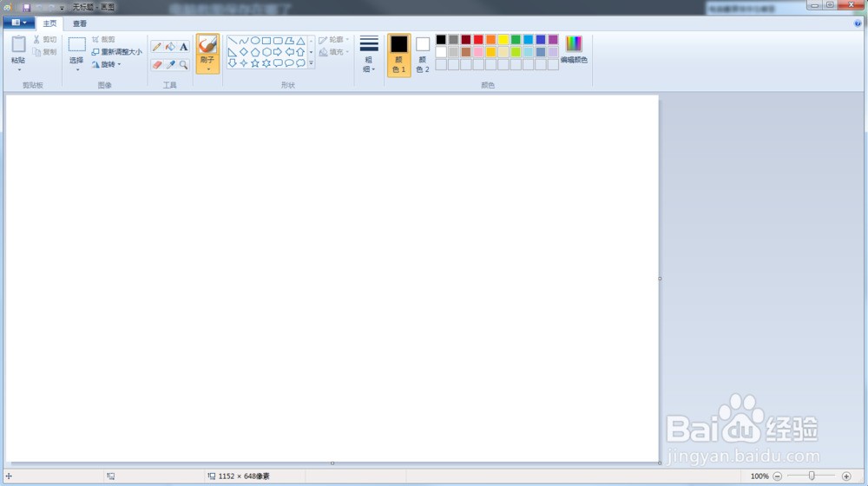Choose the Left arrow shape
This screenshot has width=868, height=486.
[x=289, y=52]
